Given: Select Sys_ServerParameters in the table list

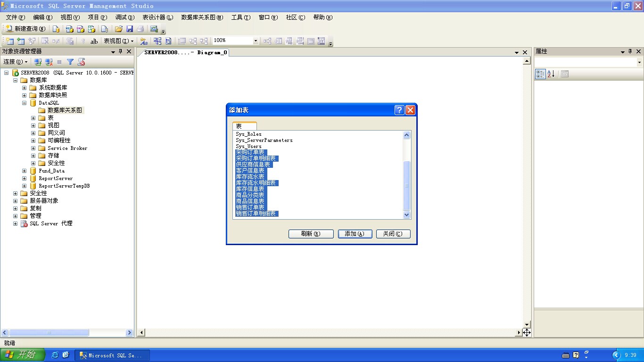Looking at the screenshot, I should pyautogui.click(x=264, y=140).
